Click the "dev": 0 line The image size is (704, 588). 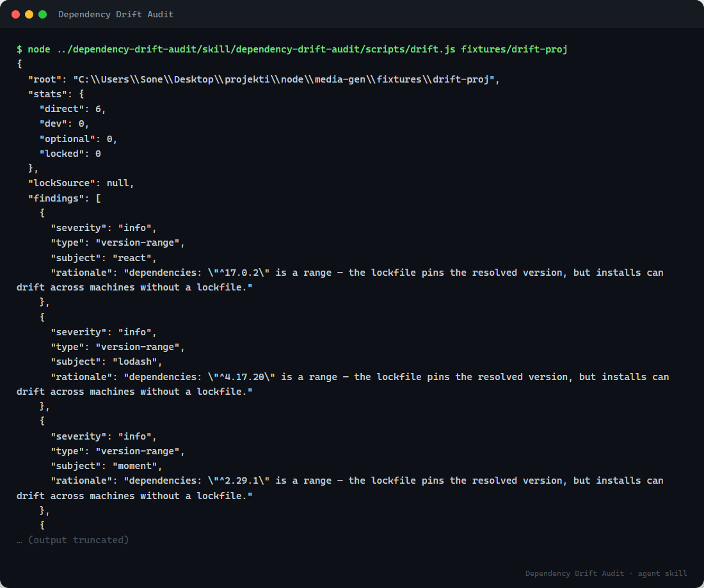[x=64, y=123]
